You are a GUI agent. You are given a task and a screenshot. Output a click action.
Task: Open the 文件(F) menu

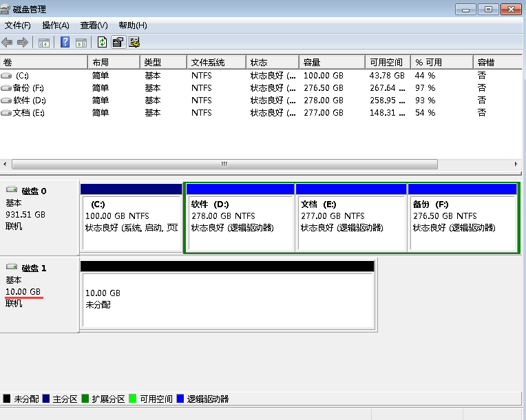tap(17, 25)
